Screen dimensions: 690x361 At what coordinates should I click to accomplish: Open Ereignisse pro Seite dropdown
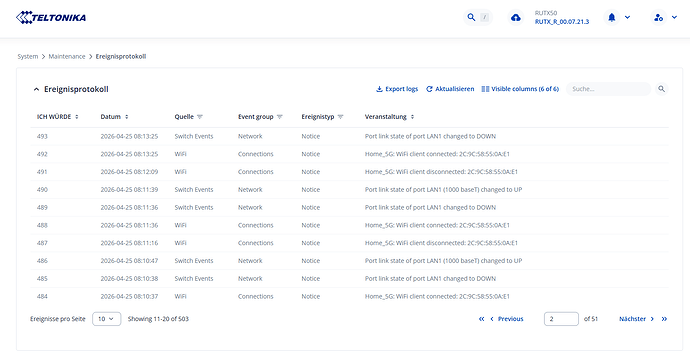pos(106,319)
